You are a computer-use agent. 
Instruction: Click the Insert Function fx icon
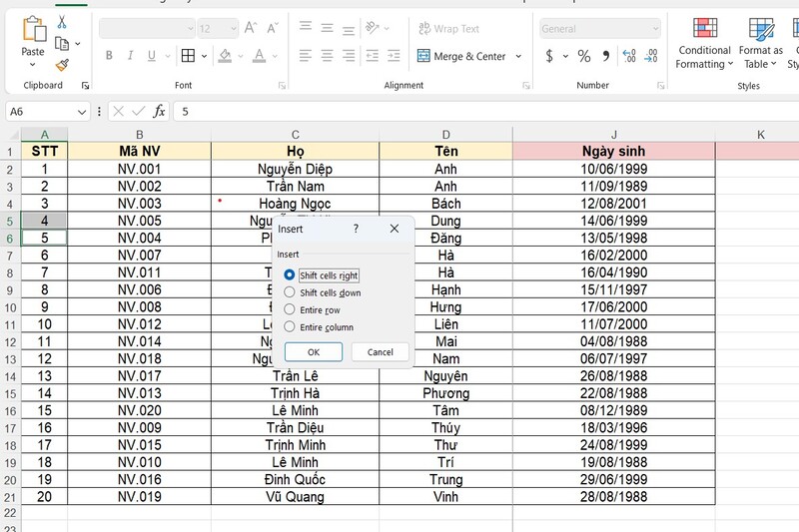tap(159, 112)
